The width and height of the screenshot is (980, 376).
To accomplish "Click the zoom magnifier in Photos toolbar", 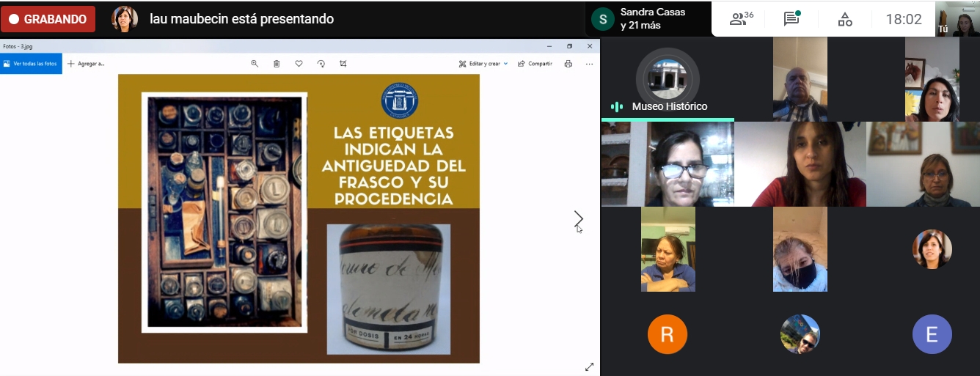I will coord(255,64).
